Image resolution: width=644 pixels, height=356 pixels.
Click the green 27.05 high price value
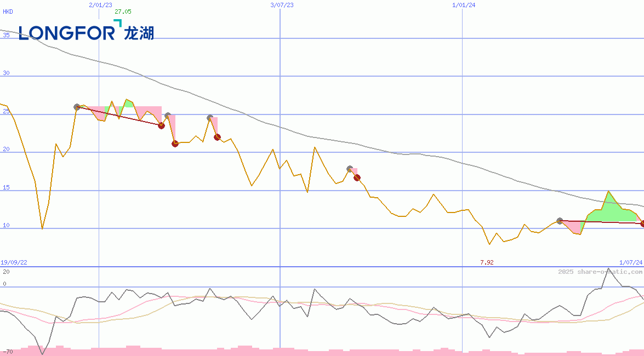(x=123, y=12)
